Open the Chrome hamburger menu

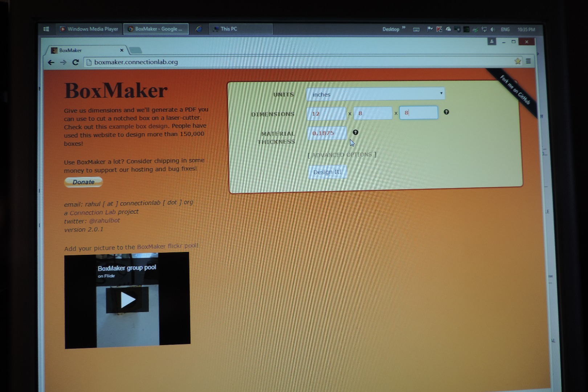[x=528, y=61]
